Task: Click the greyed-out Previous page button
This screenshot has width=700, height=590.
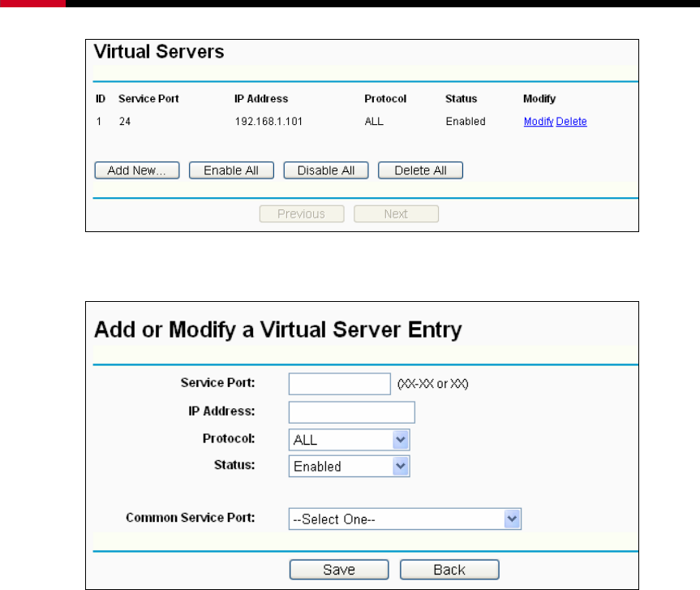Action: click(302, 214)
